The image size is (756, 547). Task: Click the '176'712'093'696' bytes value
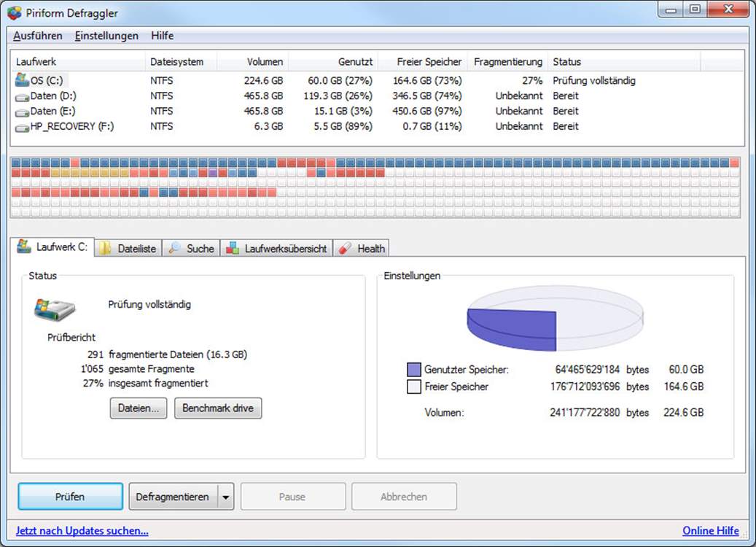click(x=585, y=387)
